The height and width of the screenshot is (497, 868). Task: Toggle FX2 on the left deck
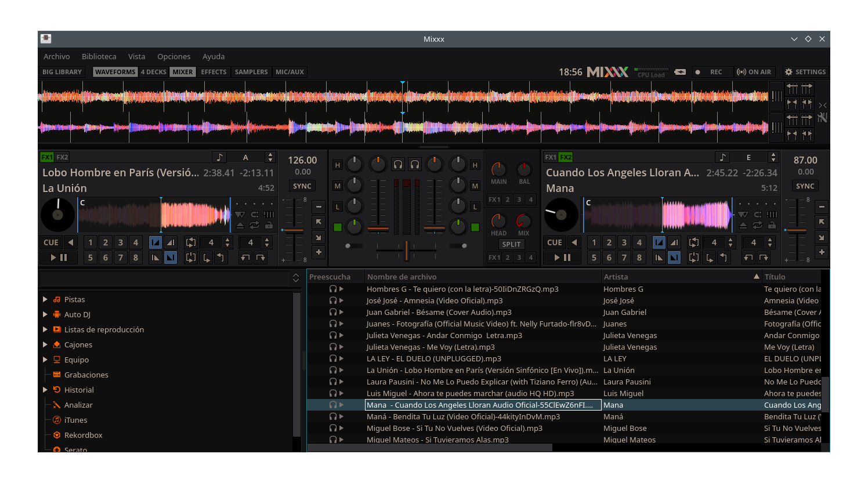tap(62, 157)
